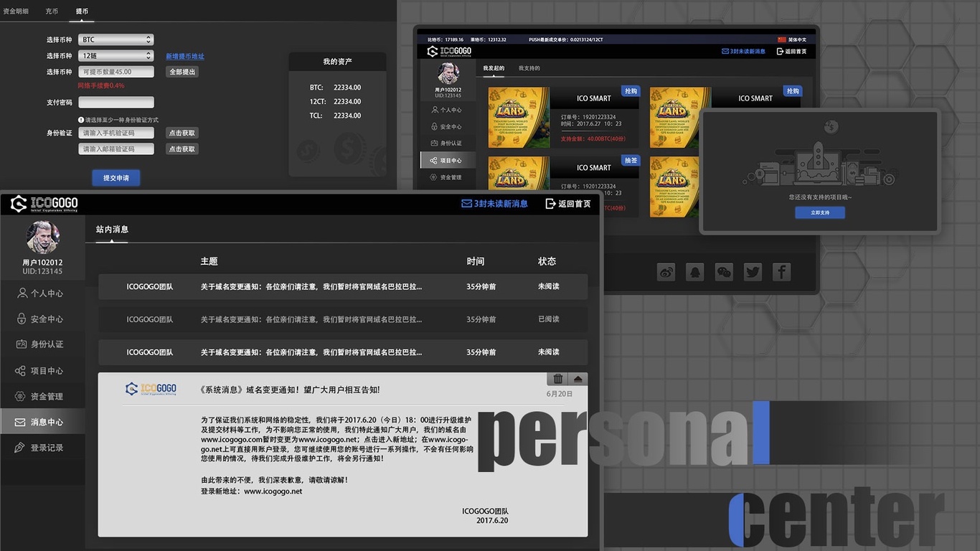
Task: Focus the 支付密码 password field
Action: [x=116, y=103]
